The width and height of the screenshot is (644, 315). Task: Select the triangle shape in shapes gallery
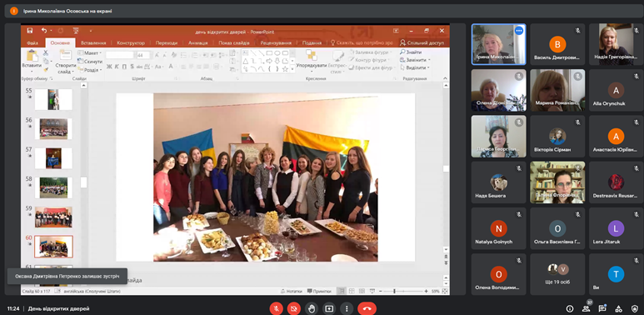point(246,61)
